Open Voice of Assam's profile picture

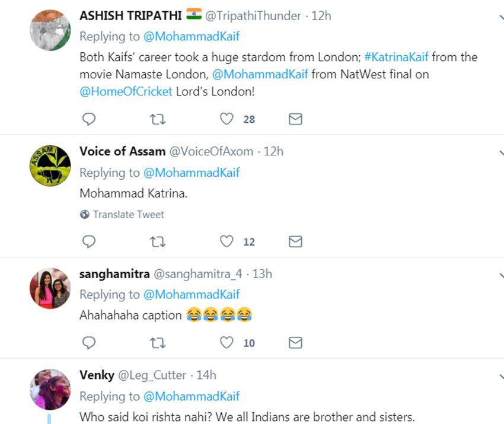click(50, 165)
